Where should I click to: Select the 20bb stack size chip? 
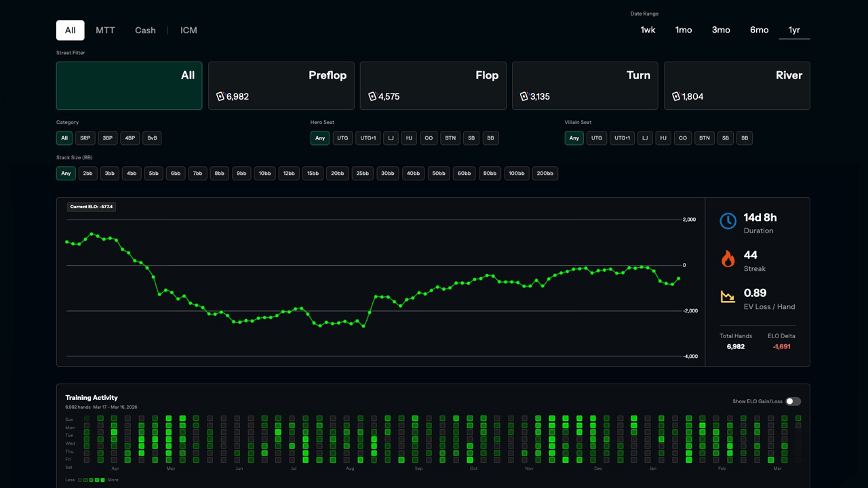click(337, 173)
